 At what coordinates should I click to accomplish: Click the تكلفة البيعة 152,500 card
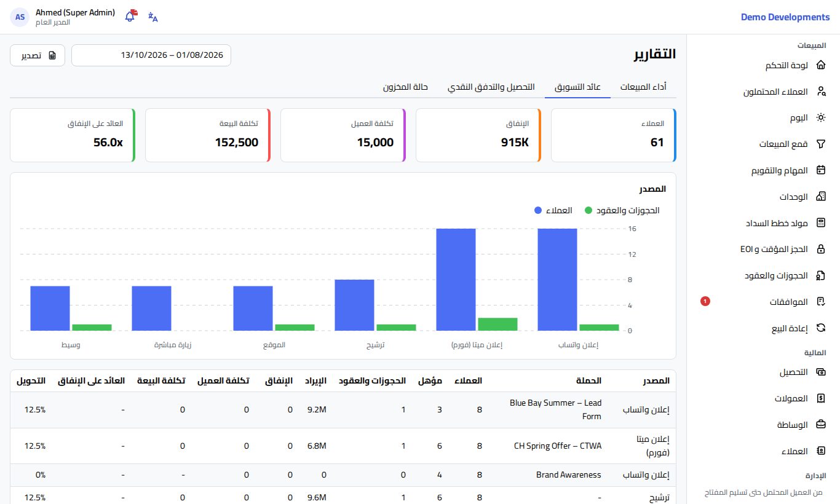pos(208,135)
